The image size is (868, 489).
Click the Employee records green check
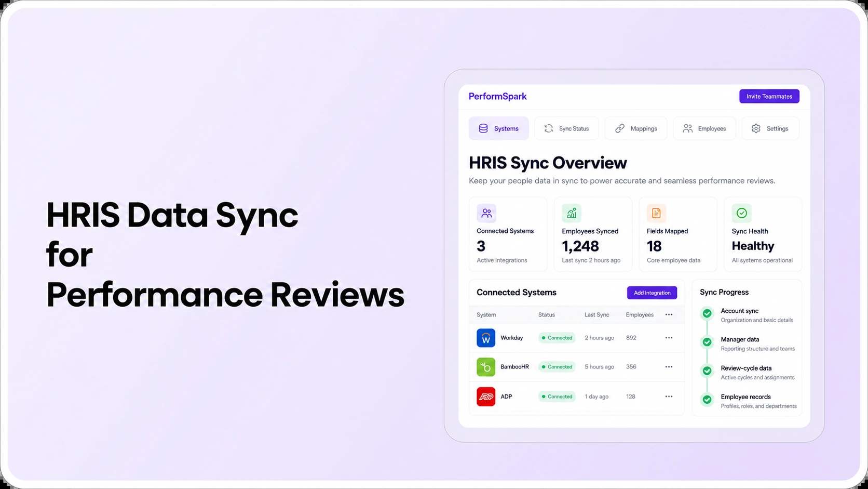point(707,399)
